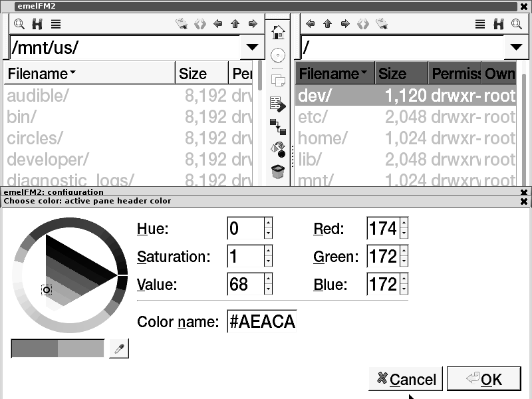Click into the Red value field

point(384,228)
